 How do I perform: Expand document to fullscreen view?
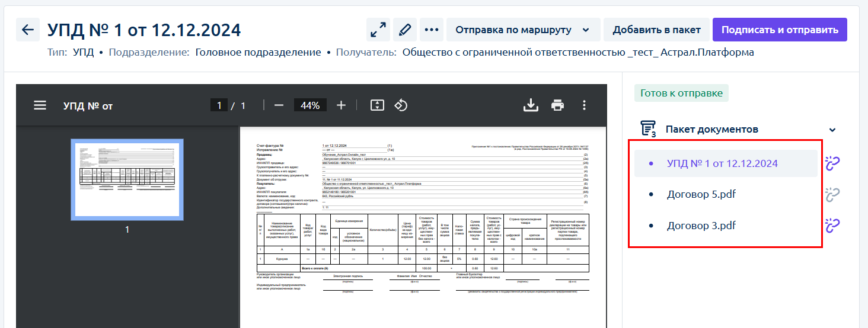(x=377, y=30)
